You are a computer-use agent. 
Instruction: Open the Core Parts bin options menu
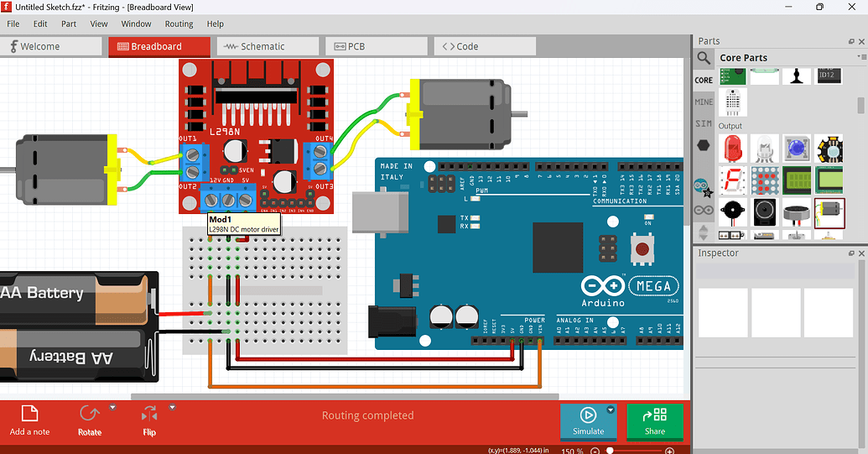(862, 57)
